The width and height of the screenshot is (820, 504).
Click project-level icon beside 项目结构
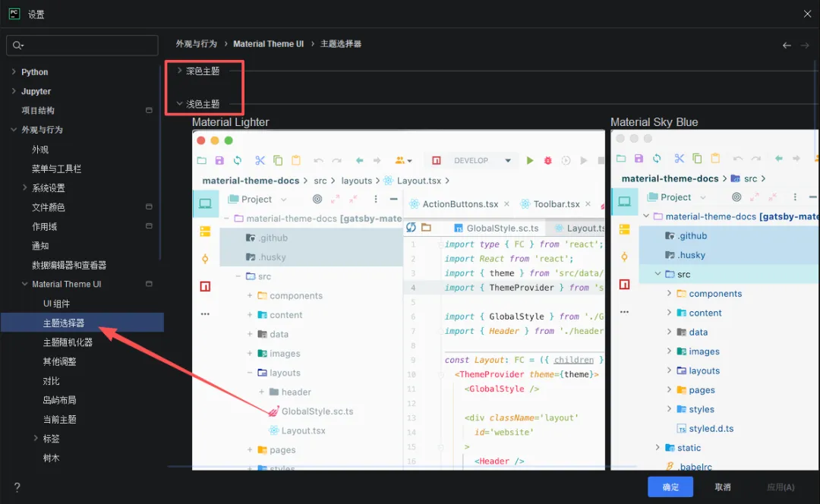click(x=149, y=110)
